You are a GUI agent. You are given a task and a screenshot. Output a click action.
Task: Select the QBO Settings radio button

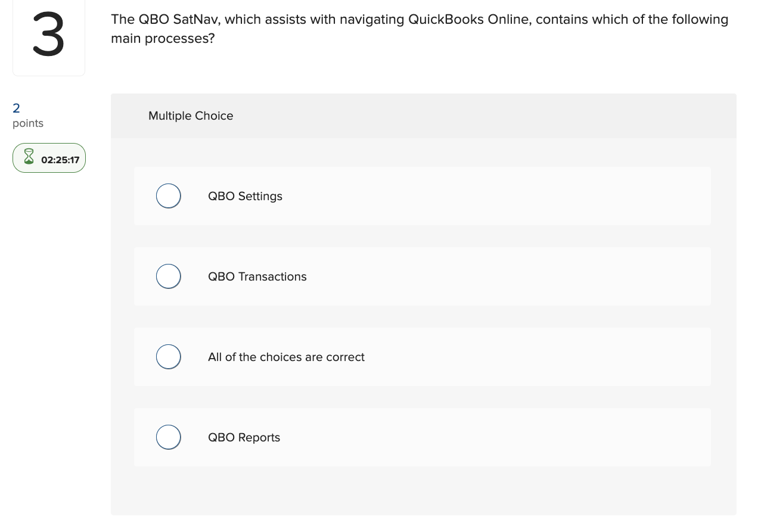point(168,195)
